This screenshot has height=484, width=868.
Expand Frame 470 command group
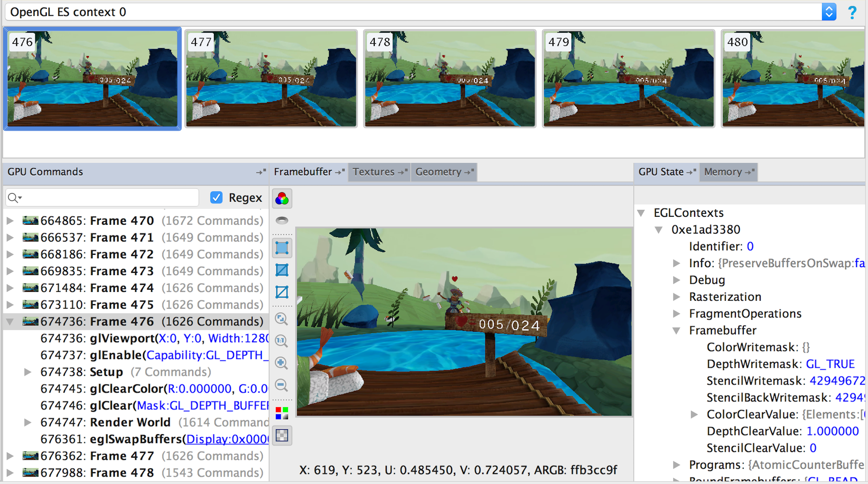click(x=10, y=220)
